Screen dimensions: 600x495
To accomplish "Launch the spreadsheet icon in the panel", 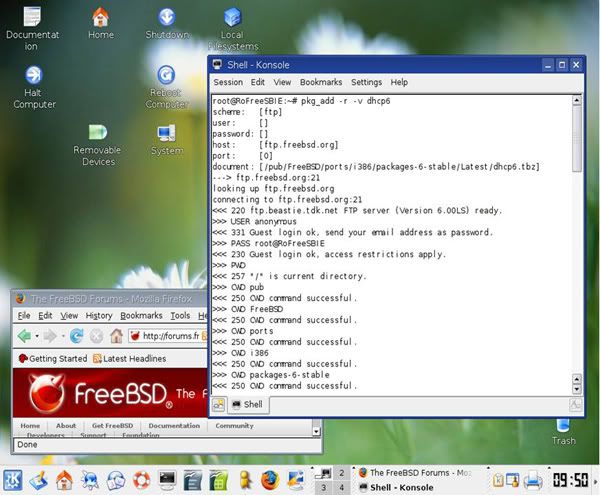I will (x=218, y=480).
